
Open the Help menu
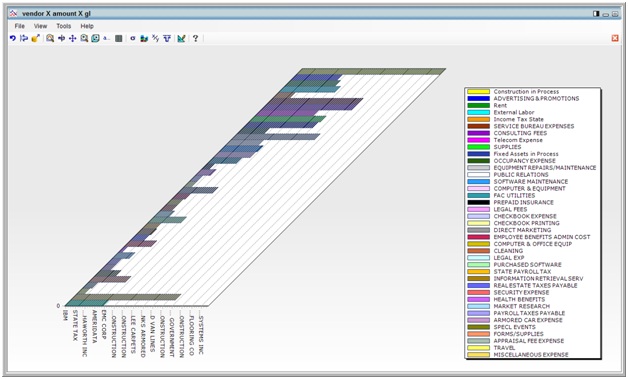pos(87,26)
